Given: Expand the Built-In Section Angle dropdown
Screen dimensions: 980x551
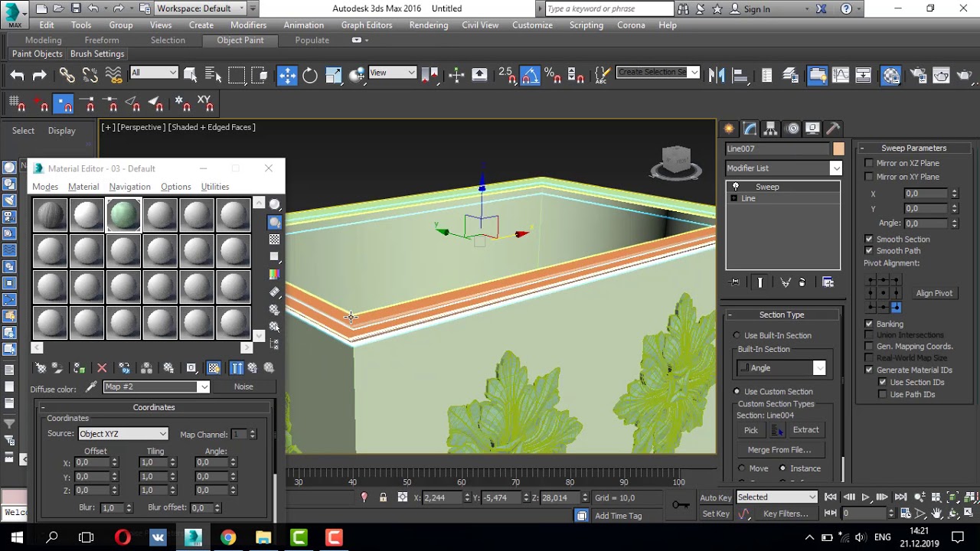Looking at the screenshot, I should click(x=818, y=368).
